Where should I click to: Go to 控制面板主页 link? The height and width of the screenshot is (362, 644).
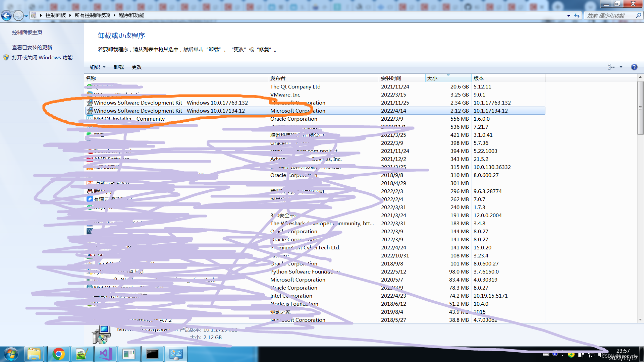(x=27, y=32)
